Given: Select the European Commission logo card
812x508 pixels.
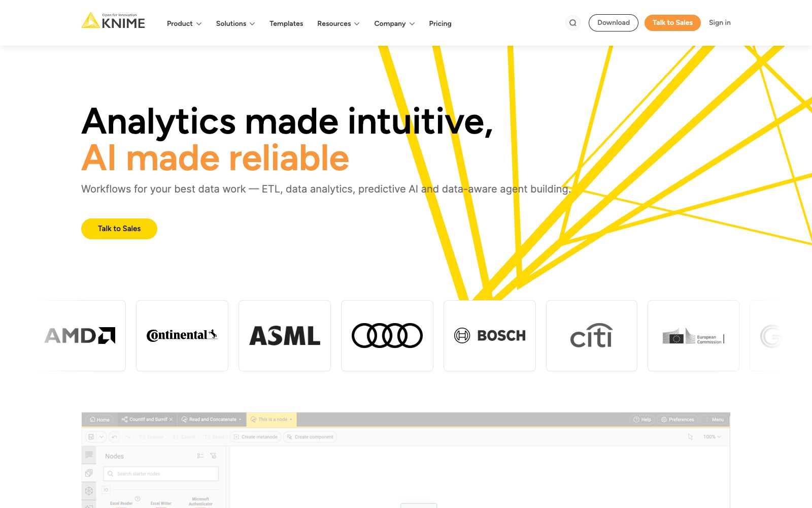Looking at the screenshot, I should click(693, 336).
